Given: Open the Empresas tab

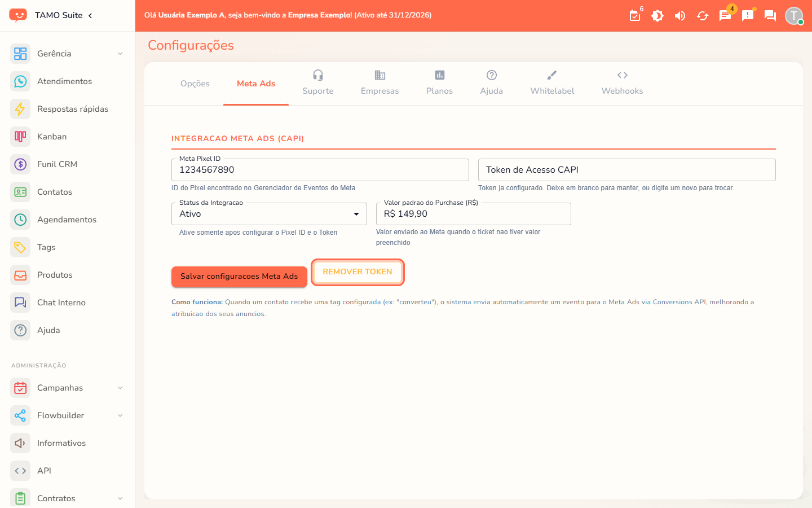Looking at the screenshot, I should pos(380,84).
